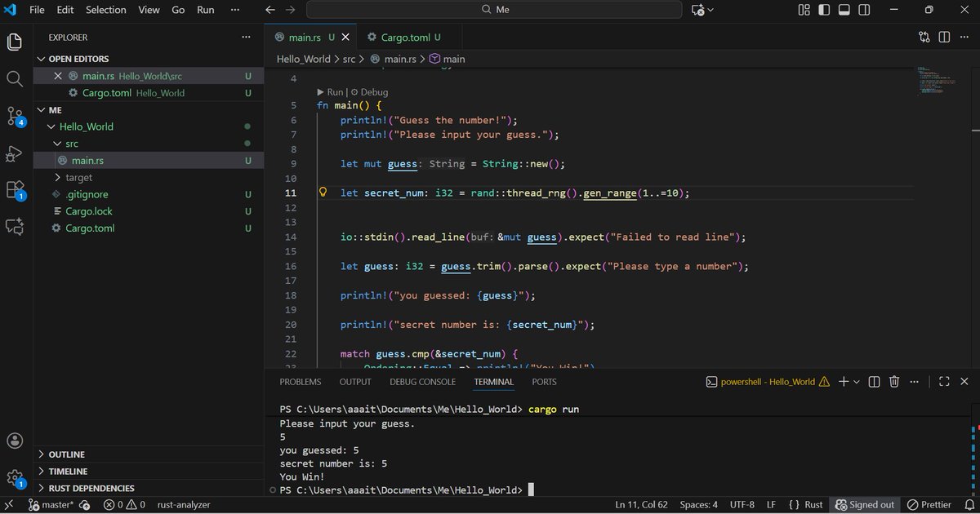Open editor More Actions ellipsis
Viewport: 980px width, 514px height.
point(964,37)
